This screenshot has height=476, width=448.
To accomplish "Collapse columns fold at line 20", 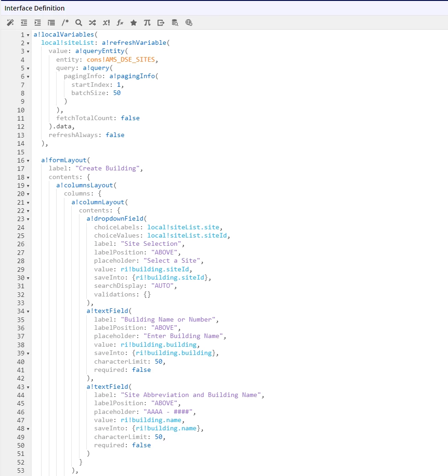I will (x=28, y=194).
